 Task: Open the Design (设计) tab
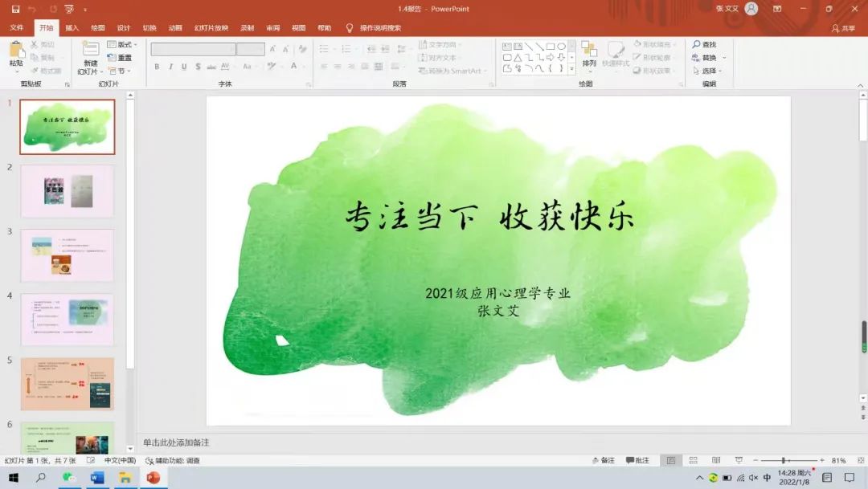(123, 27)
